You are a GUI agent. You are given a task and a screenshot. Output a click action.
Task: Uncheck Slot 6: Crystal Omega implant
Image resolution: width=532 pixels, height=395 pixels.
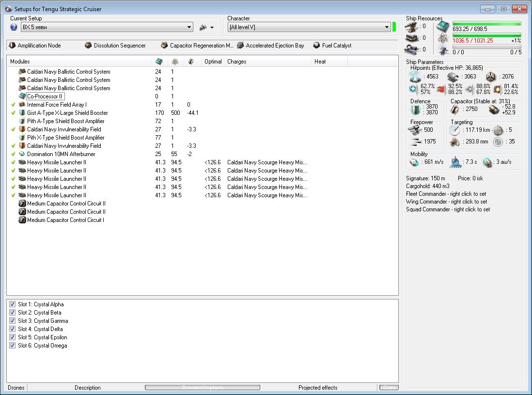[12, 346]
